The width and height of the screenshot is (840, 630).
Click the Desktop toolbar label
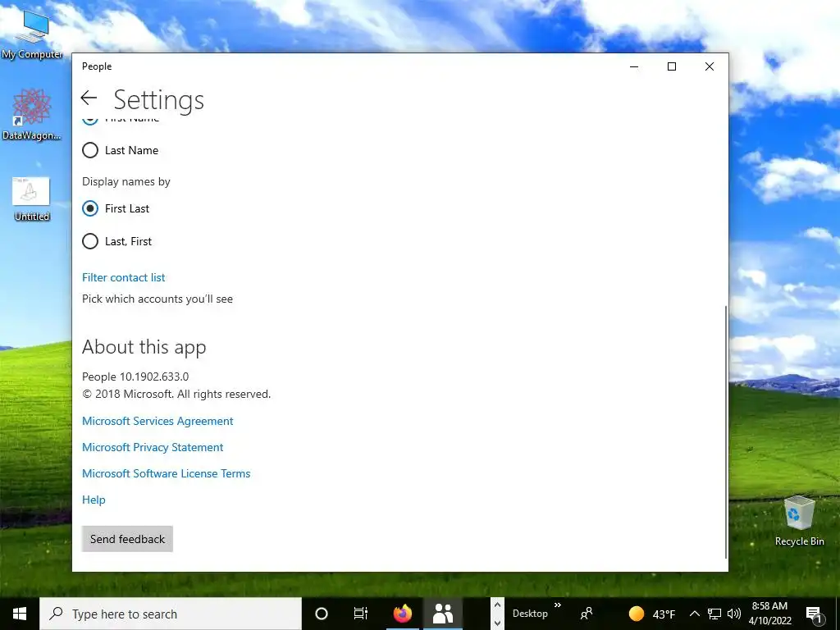coord(530,614)
